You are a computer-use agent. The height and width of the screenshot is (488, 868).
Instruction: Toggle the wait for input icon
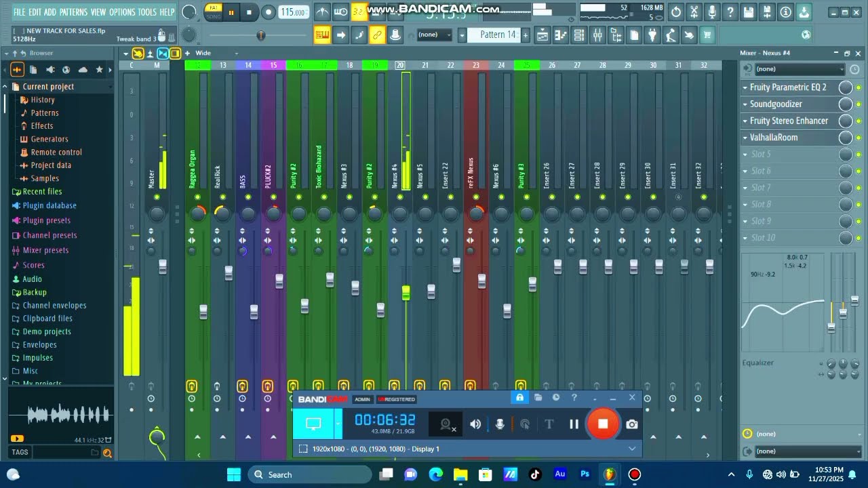pyautogui.click(x=341, y=12)
